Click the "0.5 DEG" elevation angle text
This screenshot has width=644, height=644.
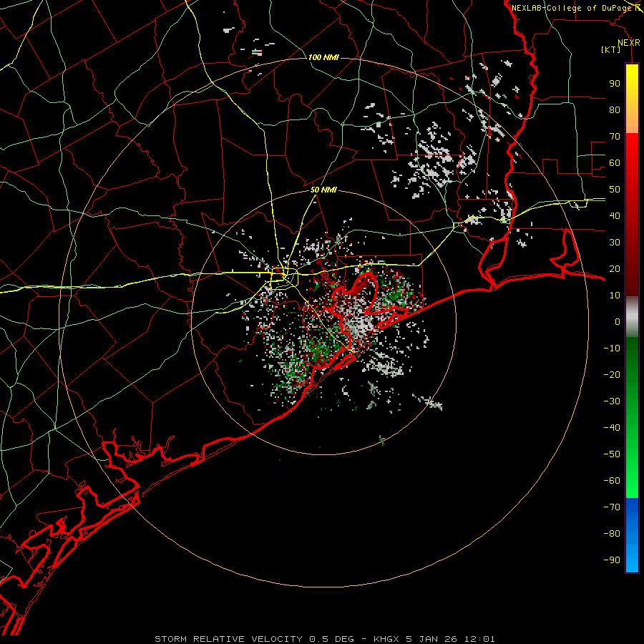[331, 639]
